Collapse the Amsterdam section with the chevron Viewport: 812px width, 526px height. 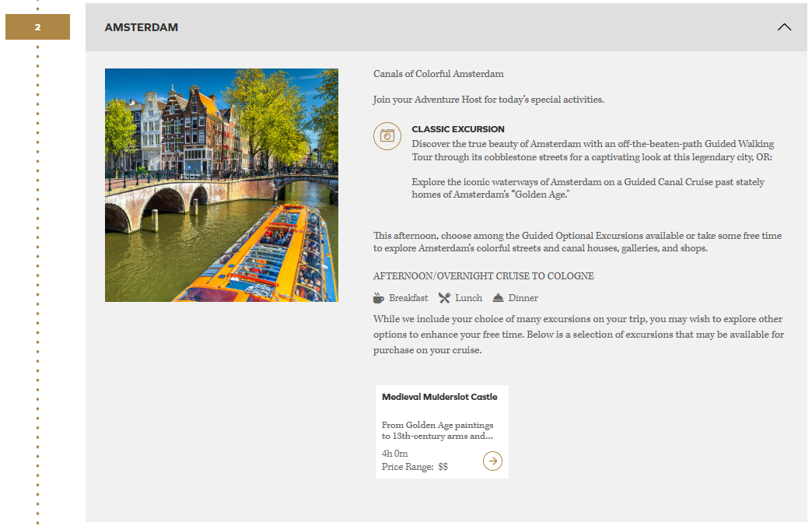click(x=784, y=27)
